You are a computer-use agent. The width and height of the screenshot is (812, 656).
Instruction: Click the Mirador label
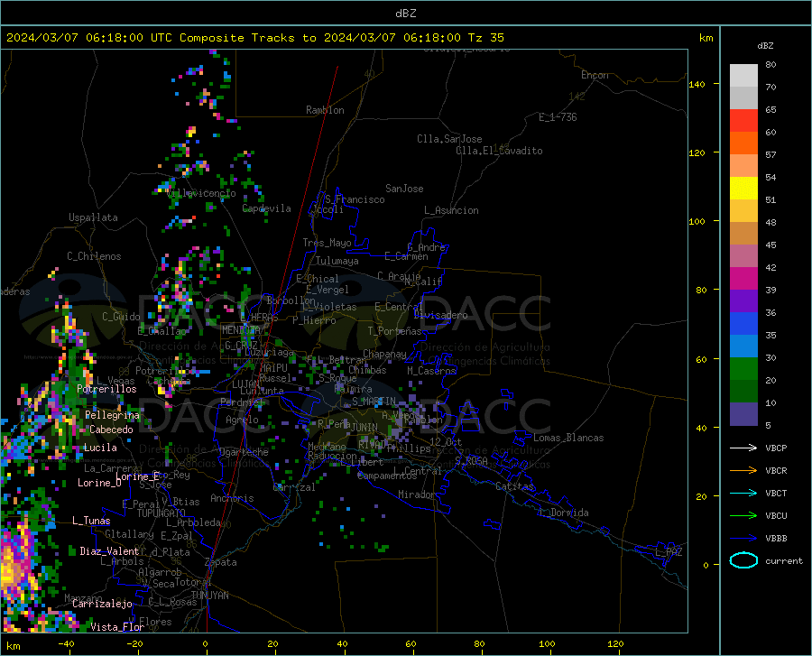(417, 494)
